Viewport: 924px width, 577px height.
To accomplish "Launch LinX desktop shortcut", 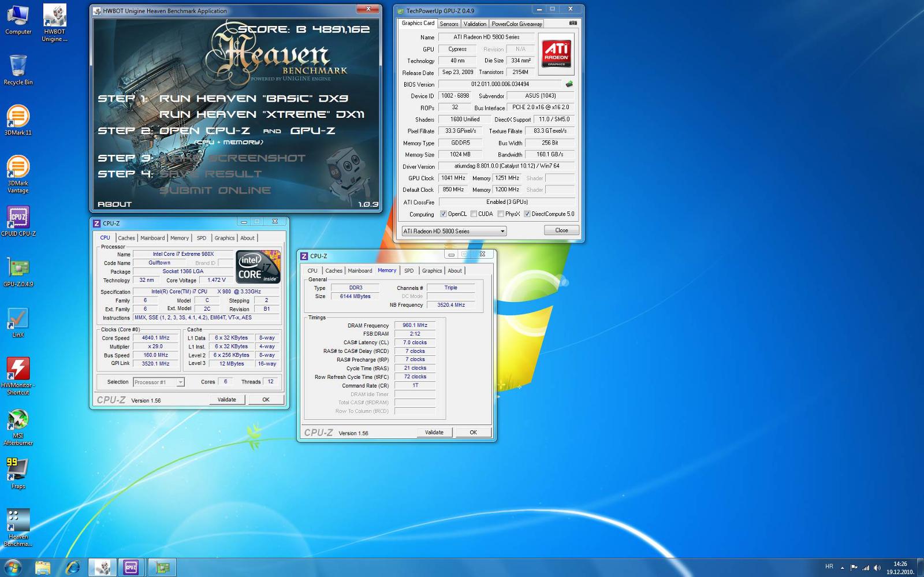I will pos(18,322).
